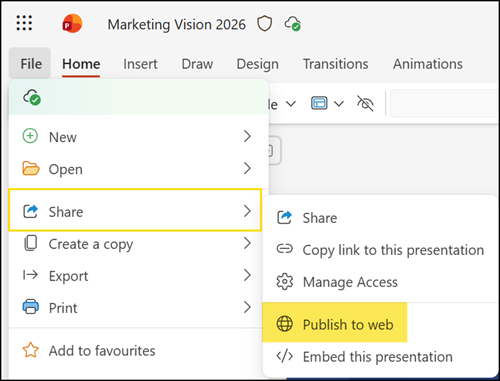Click the Marketing Vision 2026 title

(x=177, y=24)
